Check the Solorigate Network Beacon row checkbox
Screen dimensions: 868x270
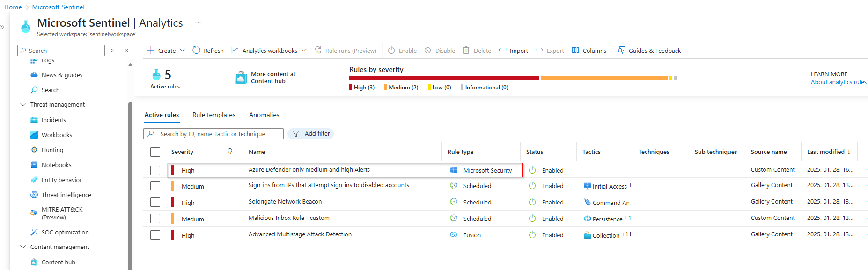(x=155, y=202)
